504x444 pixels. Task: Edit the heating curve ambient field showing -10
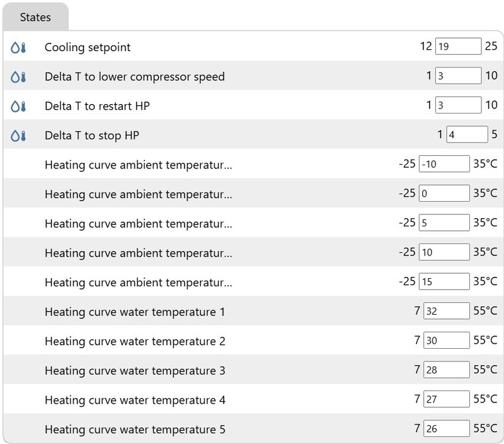tap(444, 164)
